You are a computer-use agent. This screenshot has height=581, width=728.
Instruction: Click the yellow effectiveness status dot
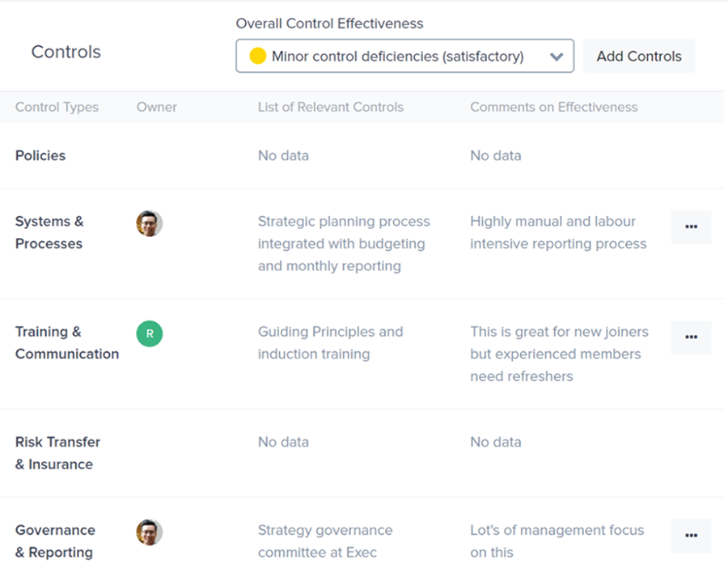pos(257,57)
